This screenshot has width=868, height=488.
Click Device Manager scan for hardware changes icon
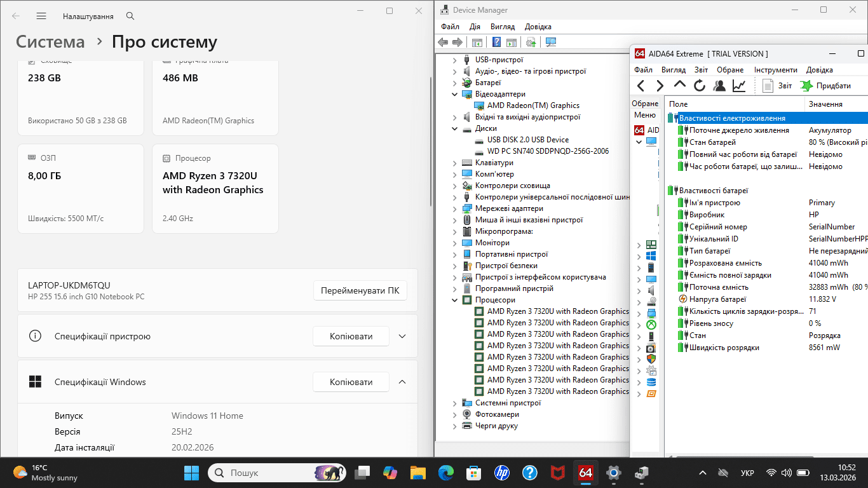tap(551, 43)
